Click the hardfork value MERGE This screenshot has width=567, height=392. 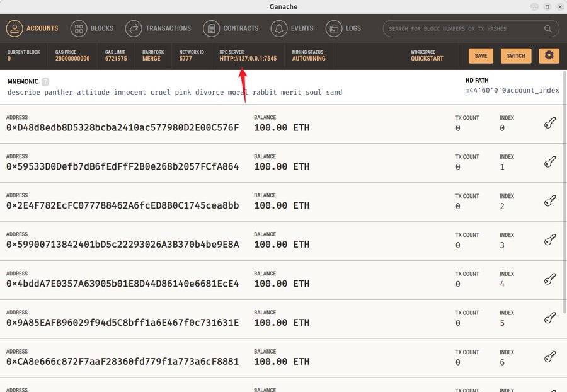point(151,59)
